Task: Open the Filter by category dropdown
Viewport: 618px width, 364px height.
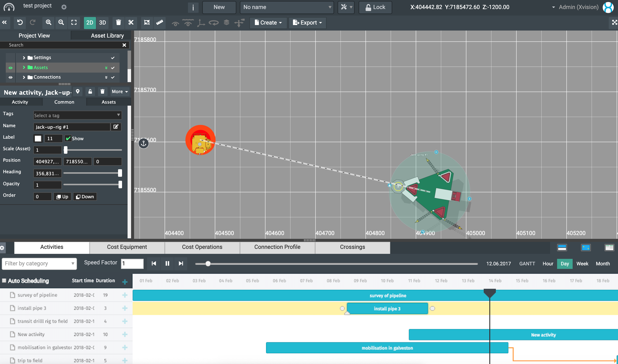Action: click(39, 264)
